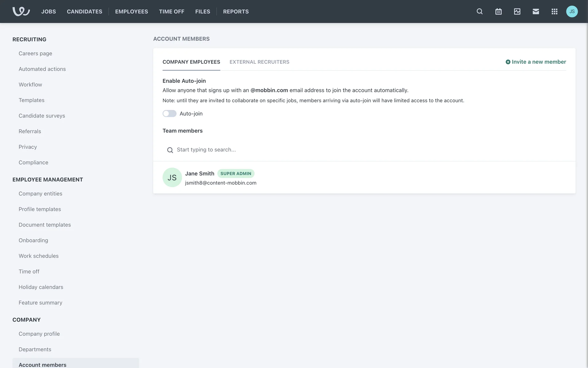Open Automated actions in sidebar

(42, 69)
